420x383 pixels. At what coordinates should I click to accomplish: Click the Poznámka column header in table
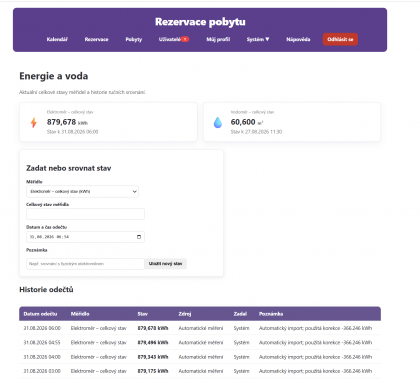[x=271, y=314]
